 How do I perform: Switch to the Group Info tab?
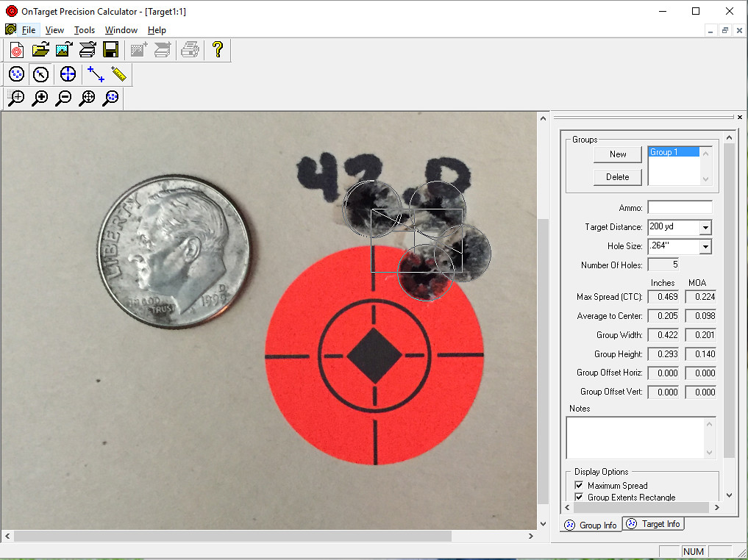pyautogui.click(x=591, y=525)
